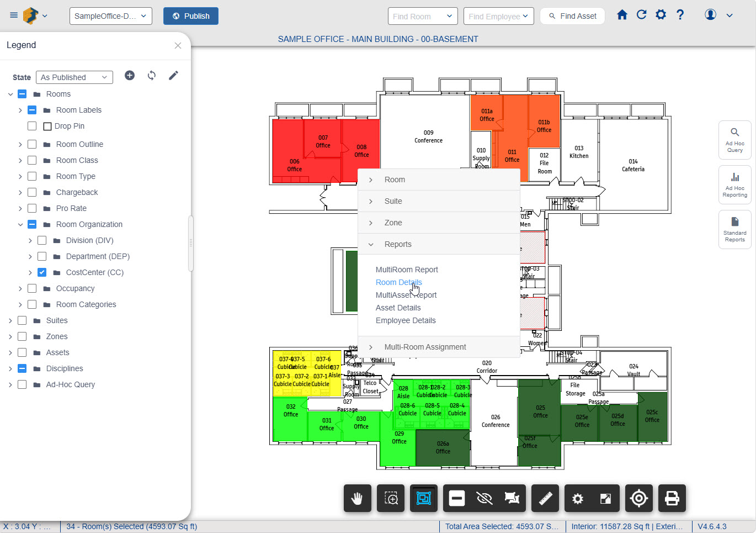Click the Legend panel resize handle

pyautogui.click(x=191, y=242)
